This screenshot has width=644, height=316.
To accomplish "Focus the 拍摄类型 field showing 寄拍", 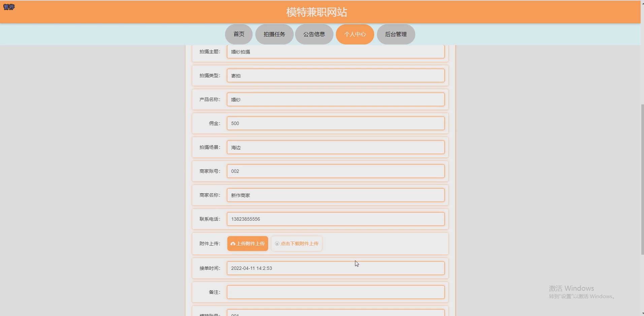I will pyautogui.click(x=335, y=75).
